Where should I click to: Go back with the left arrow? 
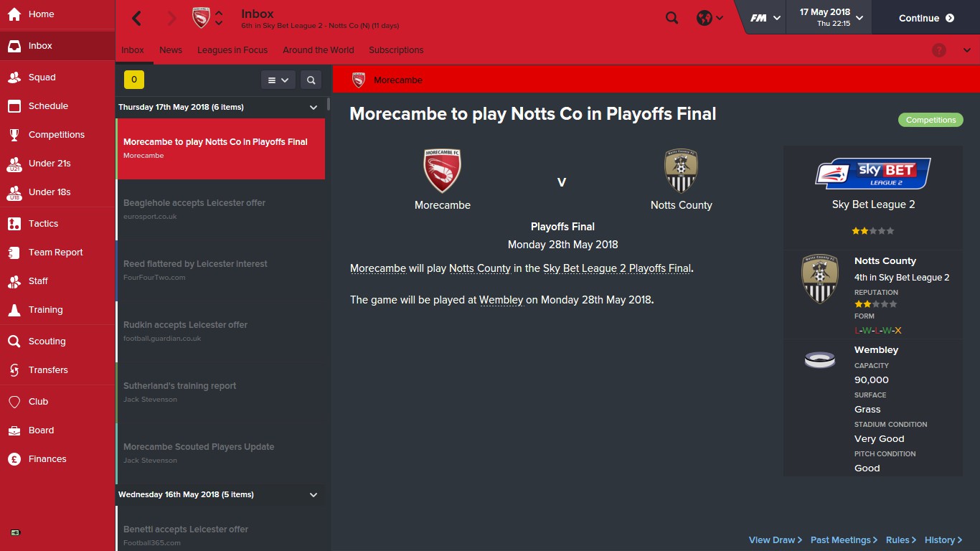[x=137, y=18]
